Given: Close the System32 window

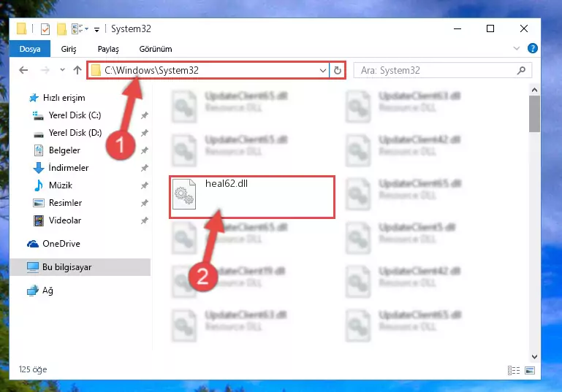Looking at the screenshot, I should click(524, 28).
